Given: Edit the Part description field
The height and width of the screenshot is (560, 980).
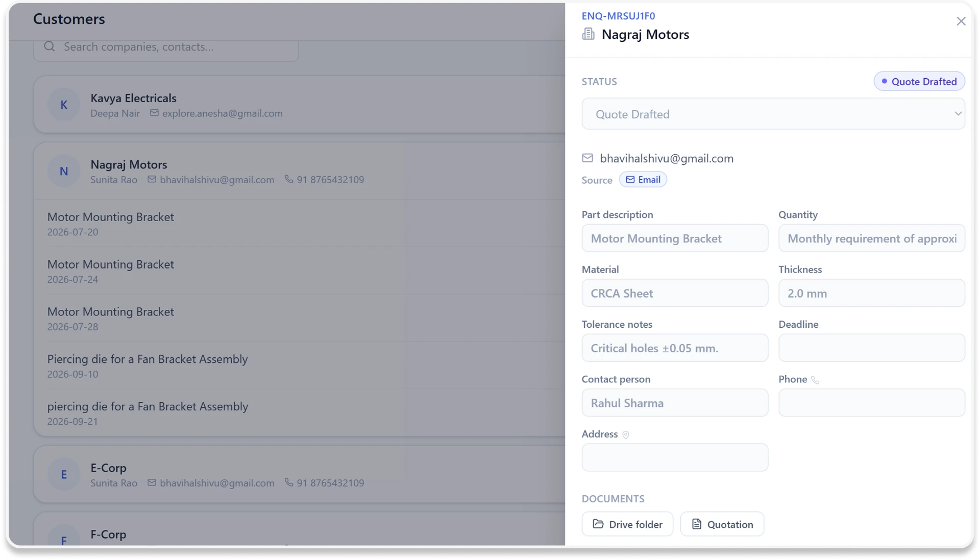Looking at the screenshot, I should (675, 238).
